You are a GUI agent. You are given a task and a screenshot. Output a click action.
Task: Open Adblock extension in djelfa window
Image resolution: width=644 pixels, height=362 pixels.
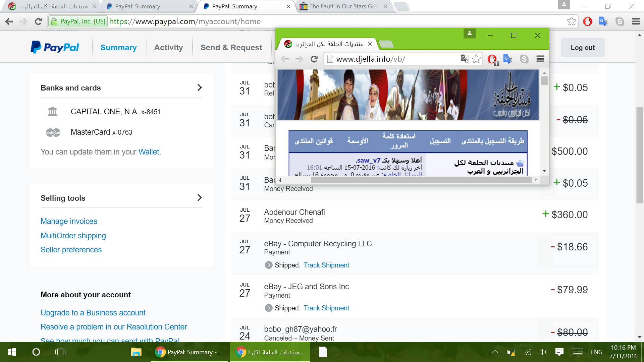click(x=492, y=59)
